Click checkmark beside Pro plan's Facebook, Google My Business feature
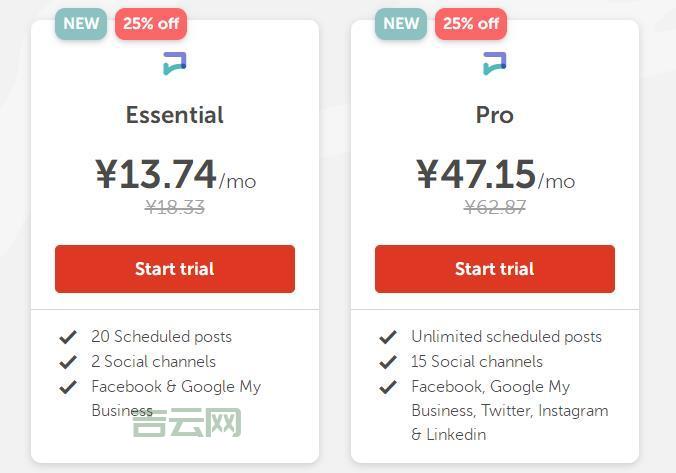 coord(388,387)
